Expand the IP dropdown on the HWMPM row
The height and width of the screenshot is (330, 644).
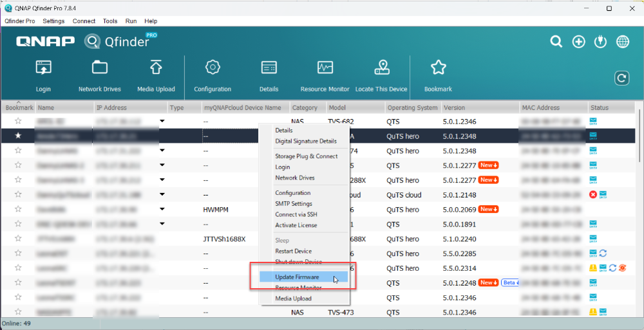[x=162, y=210]
